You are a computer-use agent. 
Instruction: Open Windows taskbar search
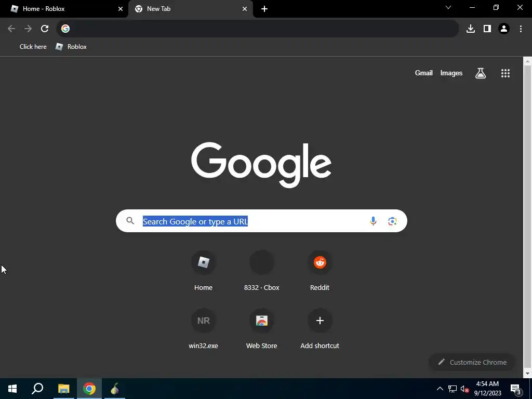(37, 389)
